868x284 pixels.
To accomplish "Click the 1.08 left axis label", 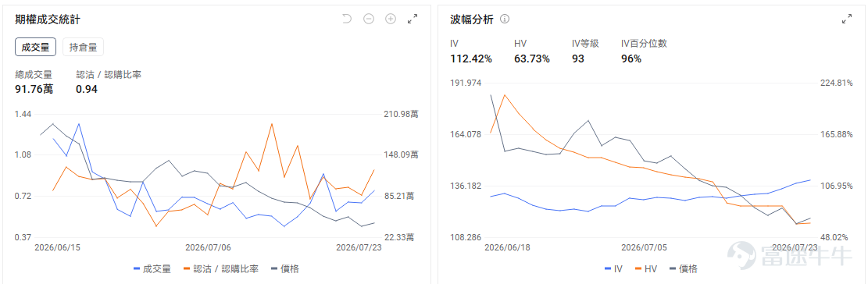I will click(x=23, y=154).
